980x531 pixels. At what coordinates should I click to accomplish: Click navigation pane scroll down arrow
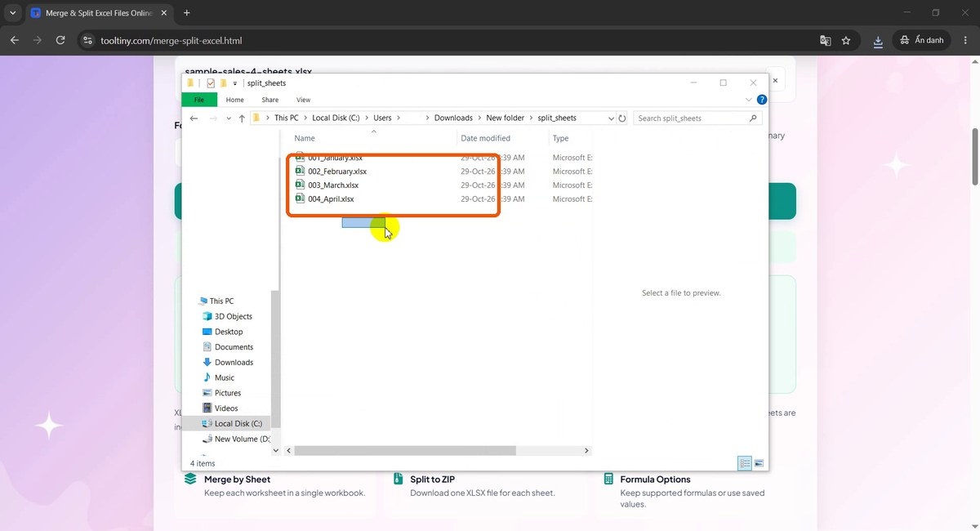tap(275, 450)
